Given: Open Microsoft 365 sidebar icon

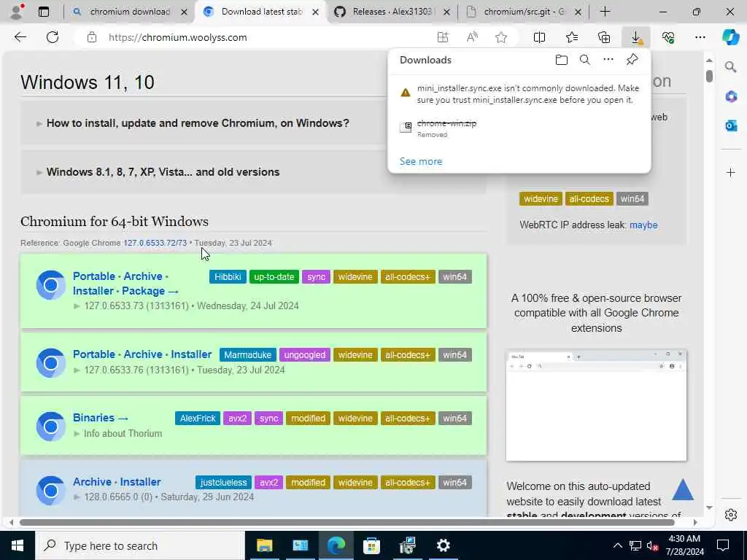Looking at the screenshot, I should click(731, 97).
